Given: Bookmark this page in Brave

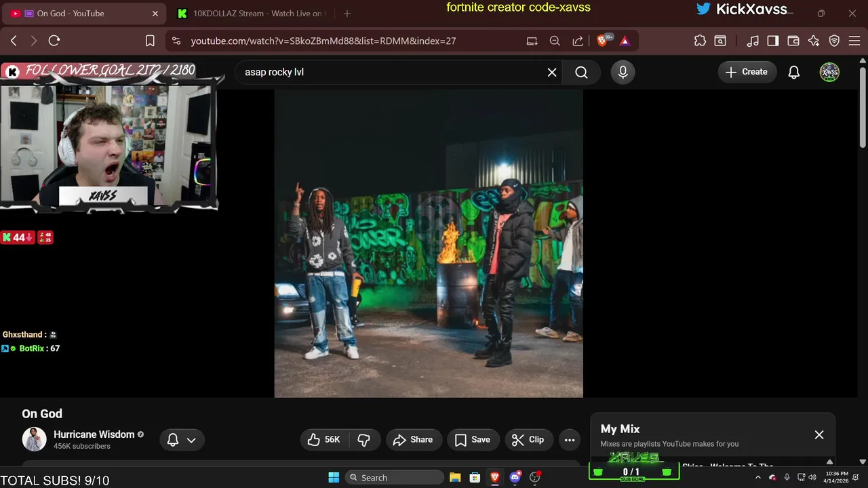Looking at the screenshot, I should [150, 41].
